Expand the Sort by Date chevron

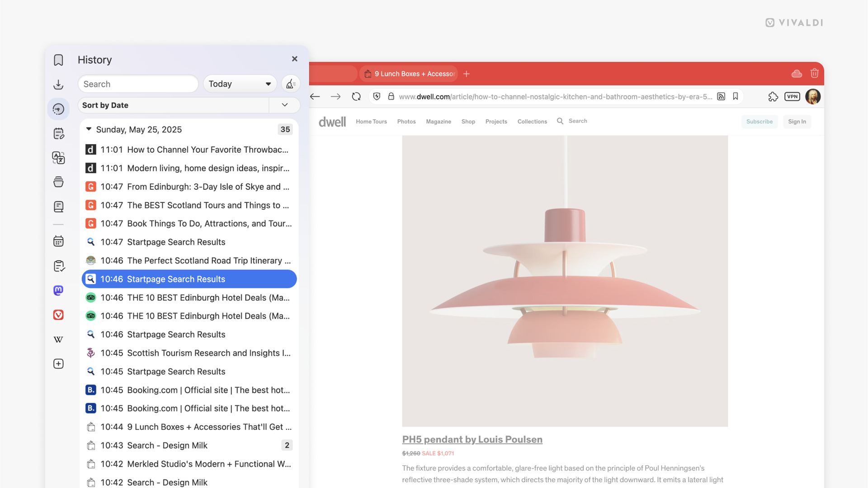(x=285, y=105)
